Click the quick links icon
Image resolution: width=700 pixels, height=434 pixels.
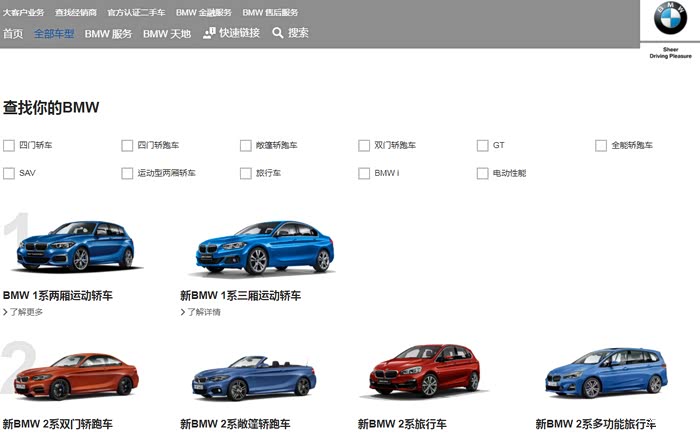209,33
